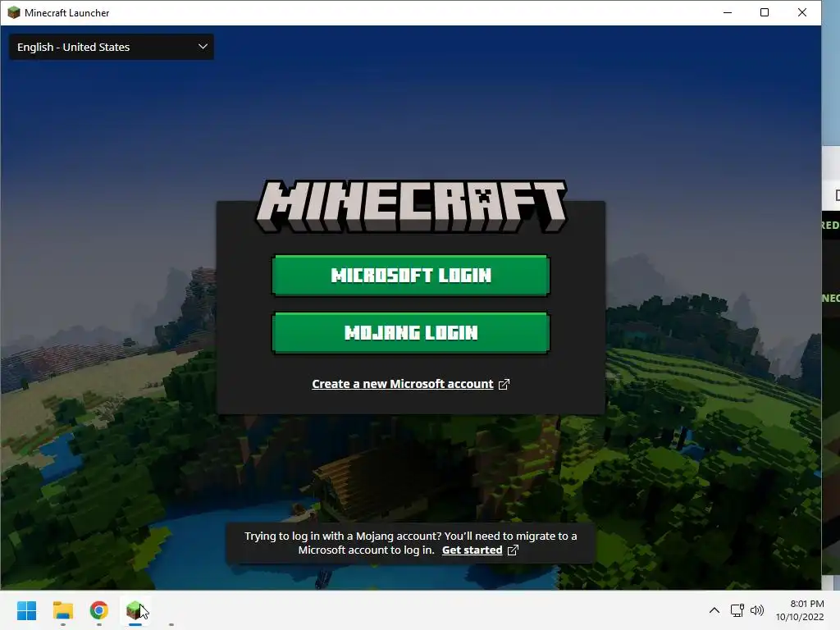Open Google Chrome from the taskbar
This screenshot has width=840, height=630.
coord(99,610)
